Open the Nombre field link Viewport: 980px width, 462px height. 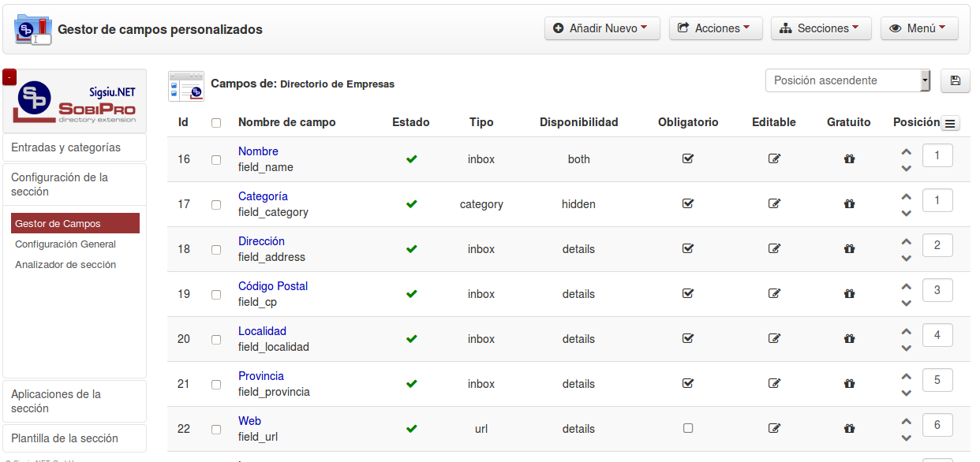[258, 151]
